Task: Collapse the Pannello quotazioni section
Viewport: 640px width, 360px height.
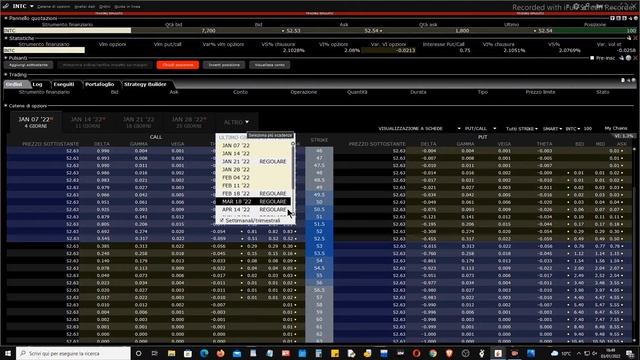Action: tap(6, 18)
